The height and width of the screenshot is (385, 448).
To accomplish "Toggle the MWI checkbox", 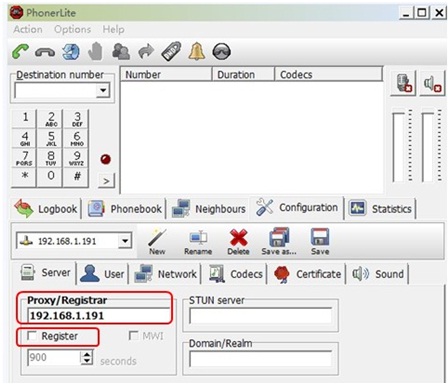I will click(x=133, y=335).
